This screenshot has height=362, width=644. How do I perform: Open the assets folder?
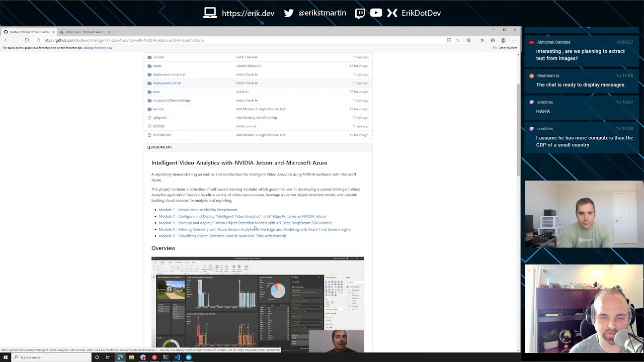(x=157, y=66)
